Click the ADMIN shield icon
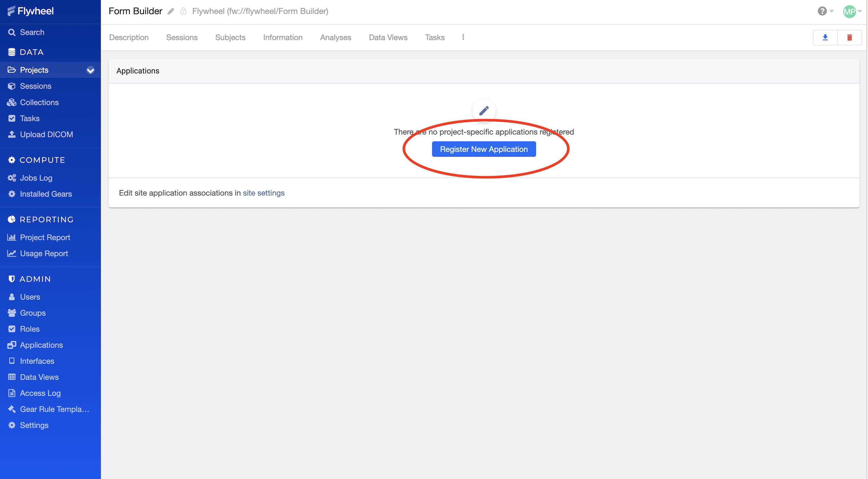This screenshot has width=868, height=479. [x=12, y=279]
